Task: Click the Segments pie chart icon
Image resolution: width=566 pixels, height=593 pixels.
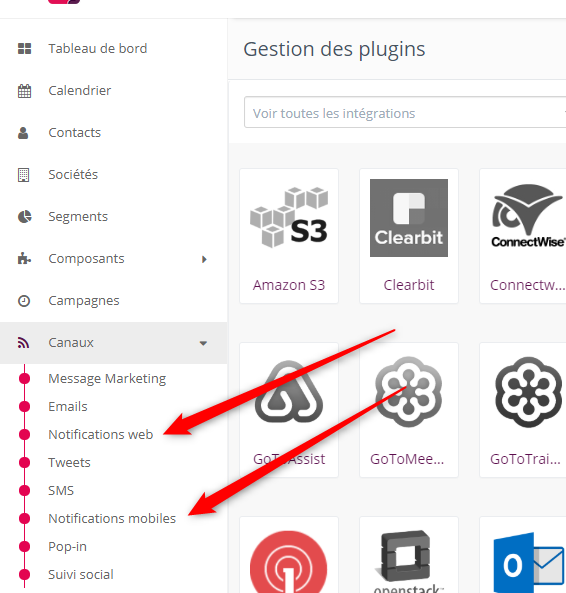Action: point(25,217)
